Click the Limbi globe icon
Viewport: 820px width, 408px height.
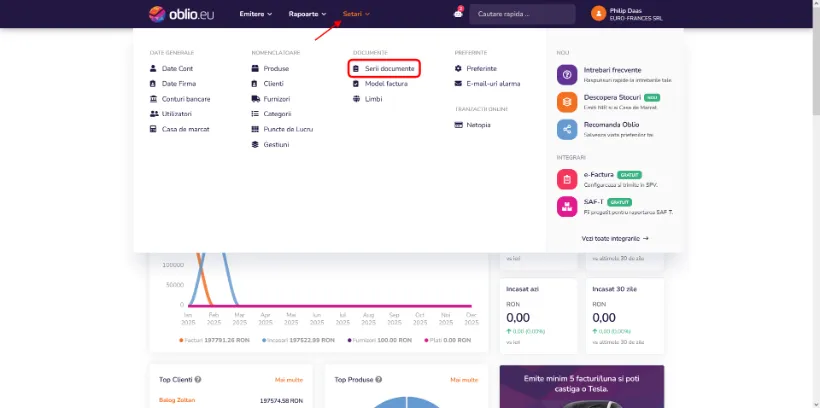(357, 99)
